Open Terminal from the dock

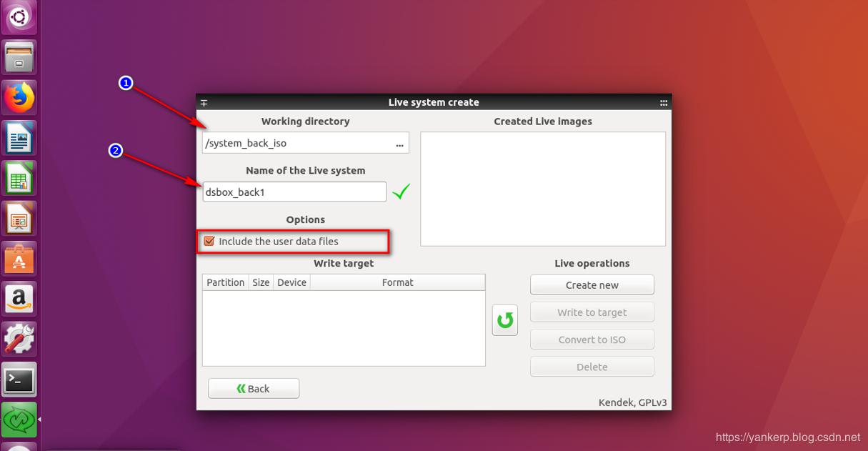pyautogui.click(x=19, y=380)
